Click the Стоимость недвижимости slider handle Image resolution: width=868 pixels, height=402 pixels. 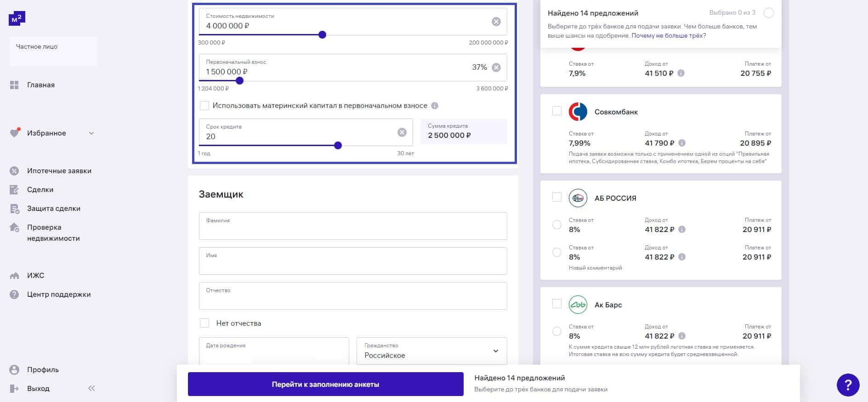click(x=323, y=35)
